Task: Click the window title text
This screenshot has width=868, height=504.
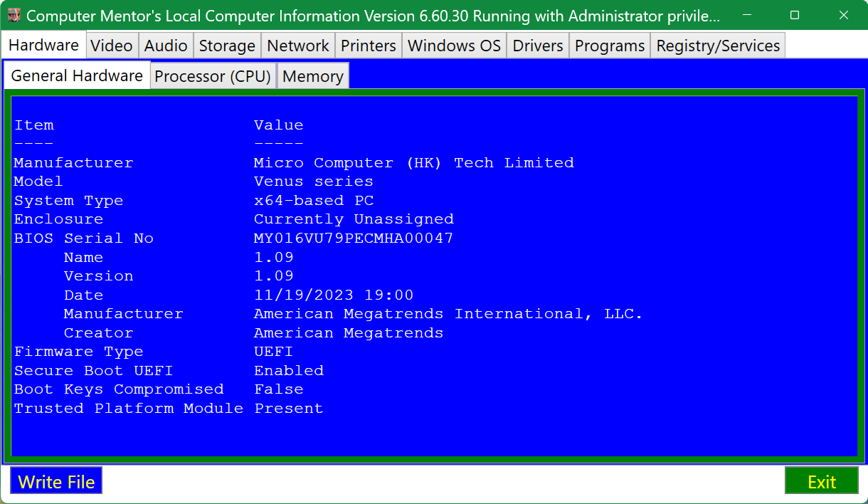Action: (x=373, y=15)
